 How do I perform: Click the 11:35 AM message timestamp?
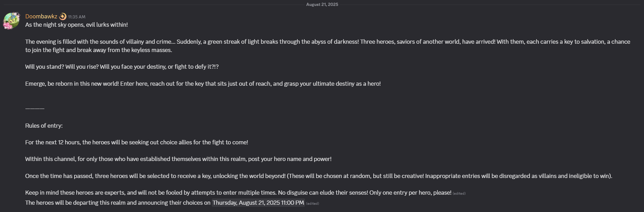tap(77, 17)
